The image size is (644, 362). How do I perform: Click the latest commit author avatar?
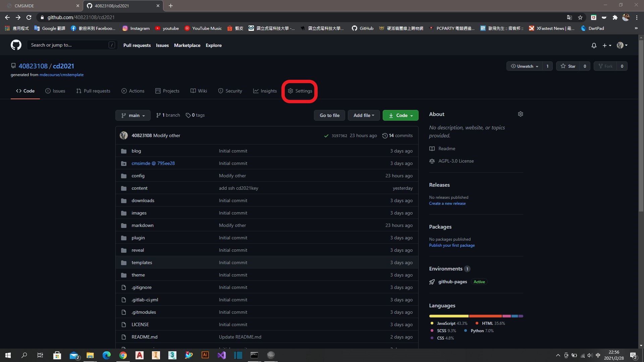click(124, 135)
